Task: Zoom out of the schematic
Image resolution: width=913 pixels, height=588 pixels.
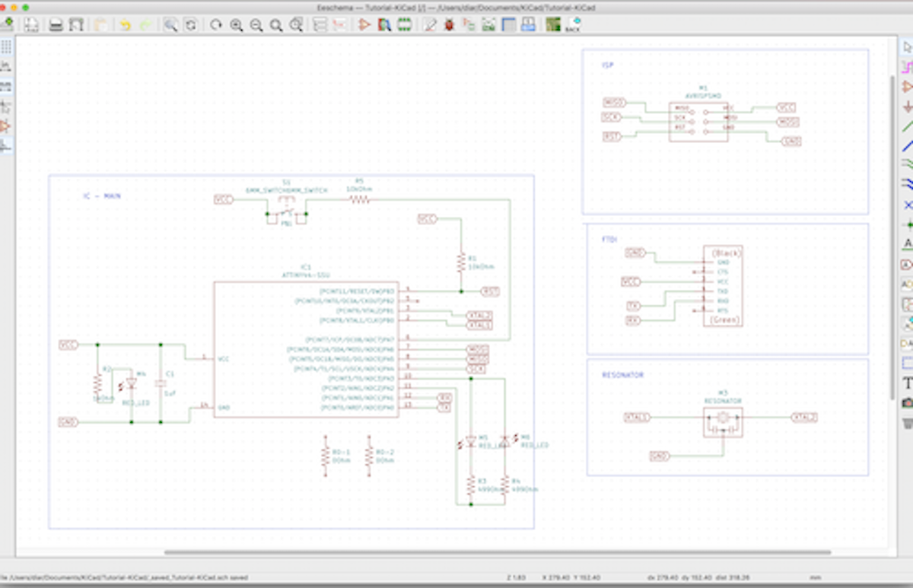Action: click(256, 24)
